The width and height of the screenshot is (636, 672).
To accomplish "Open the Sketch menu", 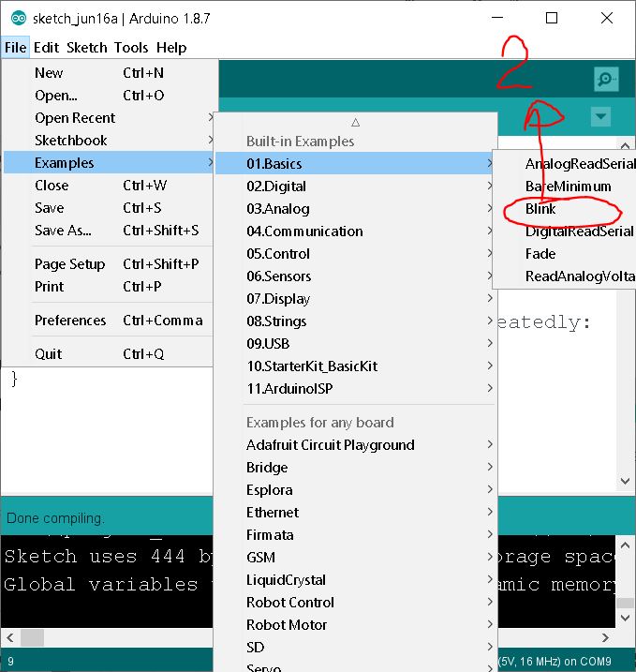I will (x=86, y=48).
